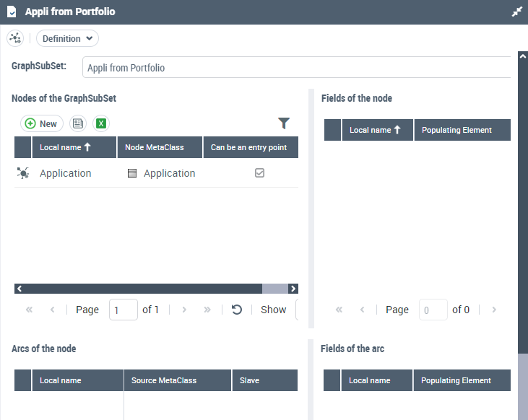
Task: Click the nodes page number field
Action: point(124,310)
